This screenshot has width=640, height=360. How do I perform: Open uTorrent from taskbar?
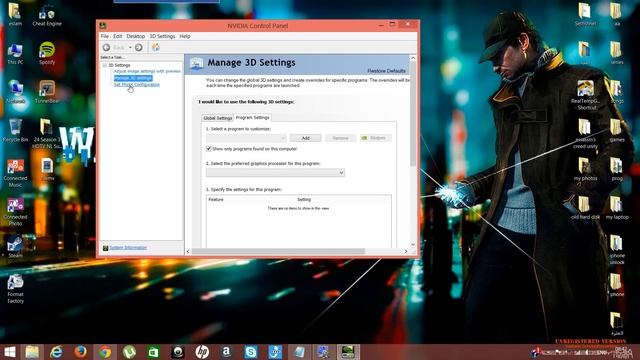129,352
